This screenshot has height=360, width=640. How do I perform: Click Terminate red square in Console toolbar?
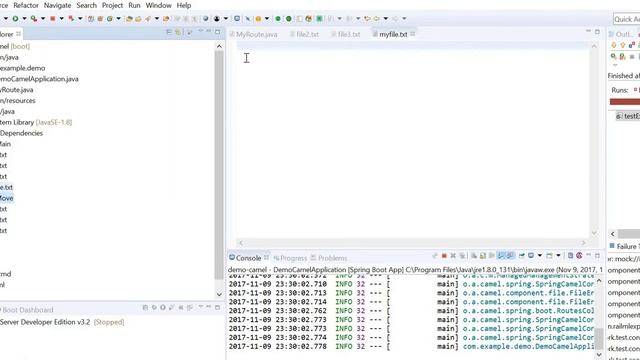tap(444, 256)
